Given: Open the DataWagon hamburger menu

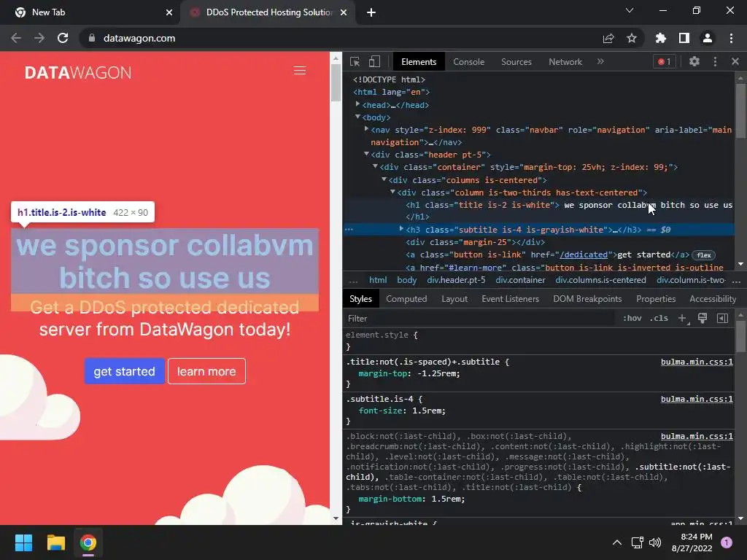Looking at the screenshot, I should pyautogui.click(x=300, y=71).
